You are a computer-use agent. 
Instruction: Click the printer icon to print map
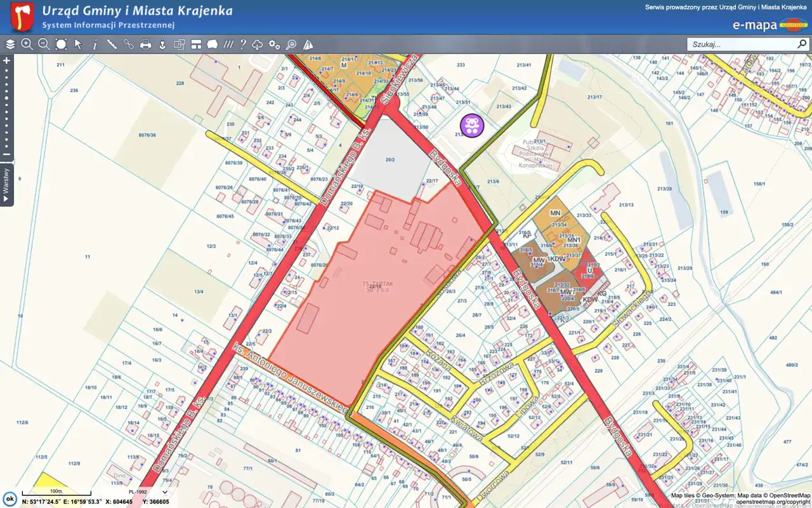[145, 44]
